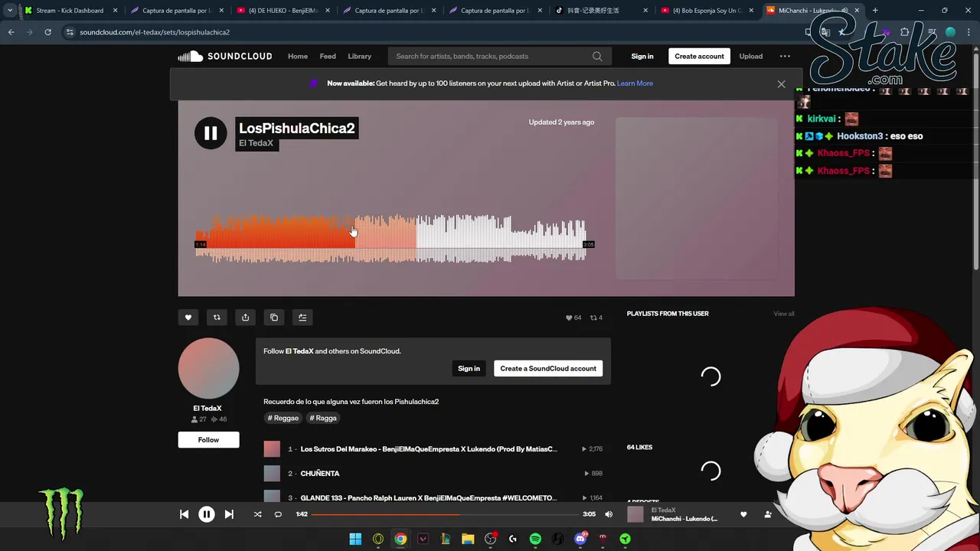
Task: Click the address bar URL
Action: point(155,32)
